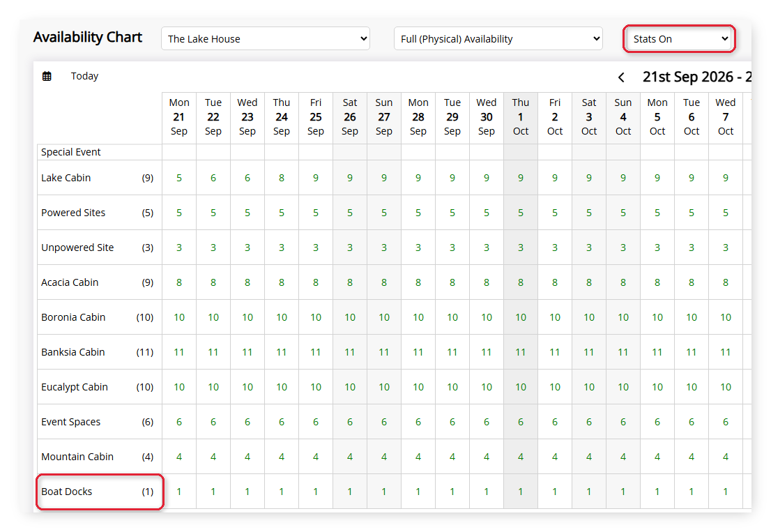Viewport: 771px width, 532px height.
Task: Select the Sat 3 Oct column header
Action: [589, 117]
